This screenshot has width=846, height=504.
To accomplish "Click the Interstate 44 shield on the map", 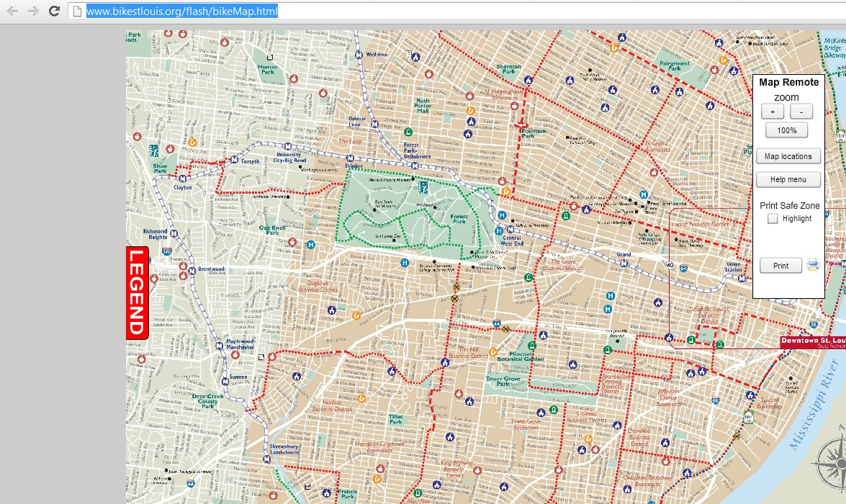I will [496, 323].
